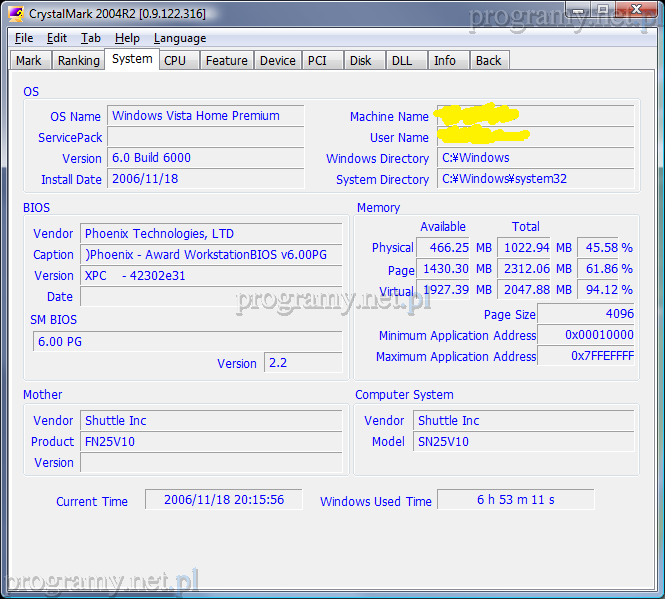Switch to the PCI tab
Image resolution: width=665 pixels, height=599 pixels.
pos(317,61)
